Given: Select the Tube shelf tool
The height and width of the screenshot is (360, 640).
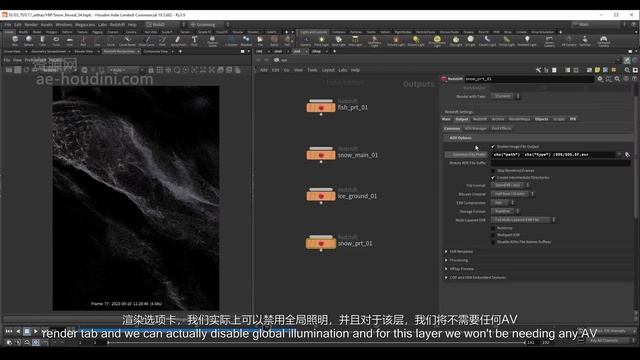Looking at the screenshot, I should point(42,40).
